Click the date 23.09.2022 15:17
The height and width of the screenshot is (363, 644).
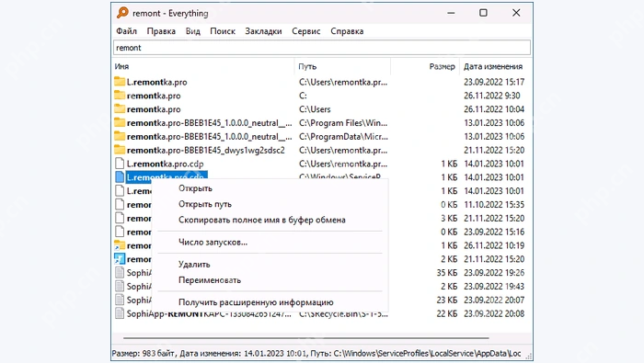[x=494, y=82]
